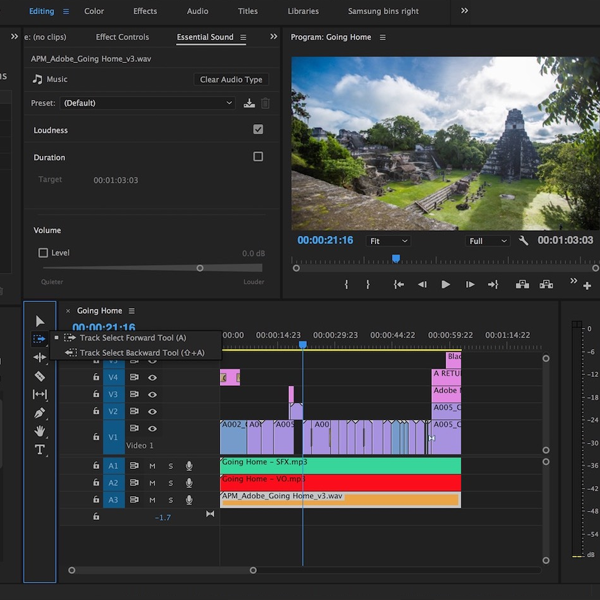Enable the Duration checkbox
The height and width of the screenshot is (600, 600).
click(258, 157)
